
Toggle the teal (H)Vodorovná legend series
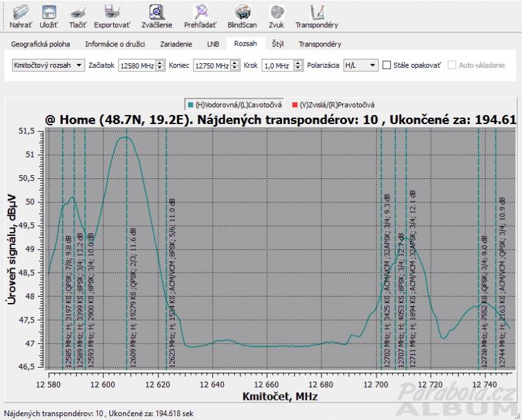point(235,105)
